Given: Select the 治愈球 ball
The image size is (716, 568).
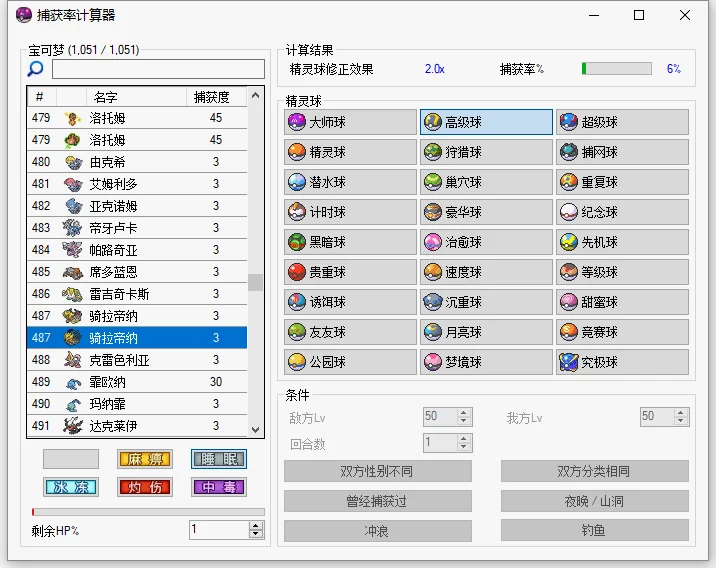Looking at the screenshot, I should click(x=486, y=242).
